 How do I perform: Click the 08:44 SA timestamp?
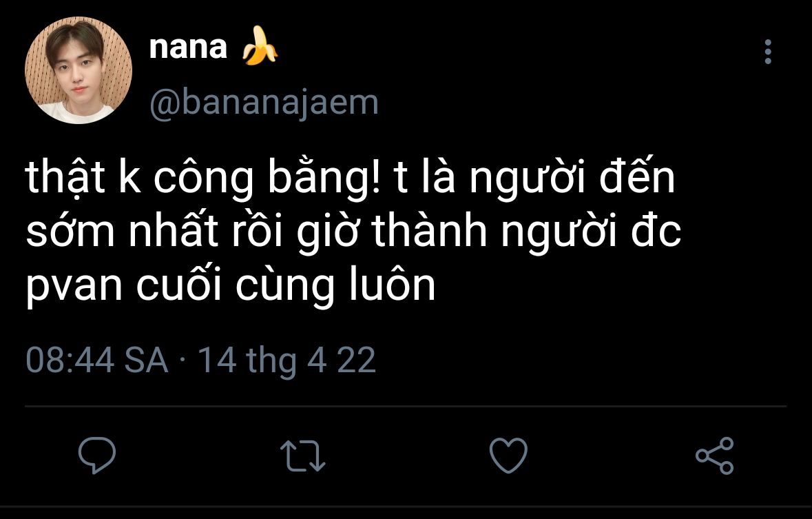96,360
